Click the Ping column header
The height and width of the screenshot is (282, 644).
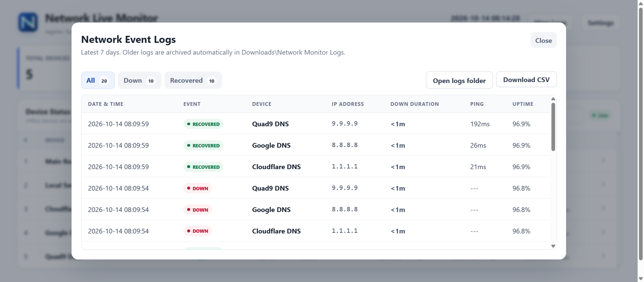[477, 104]
